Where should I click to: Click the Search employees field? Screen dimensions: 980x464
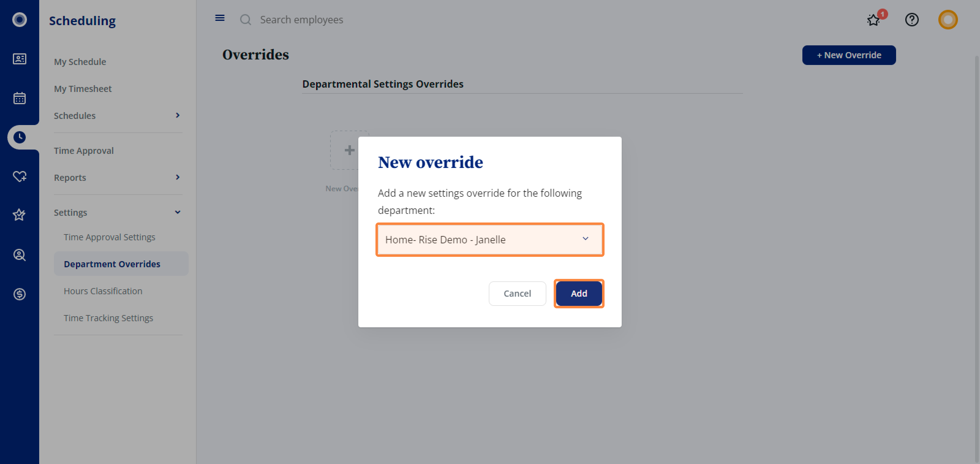[301, 20]
